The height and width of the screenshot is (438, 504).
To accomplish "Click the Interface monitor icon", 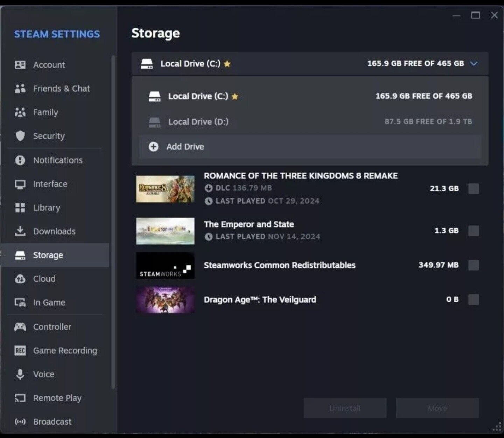I will click(20, 184).
